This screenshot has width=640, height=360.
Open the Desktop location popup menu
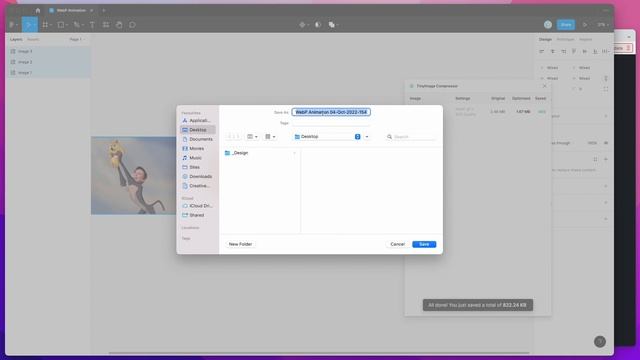[327, 137]
